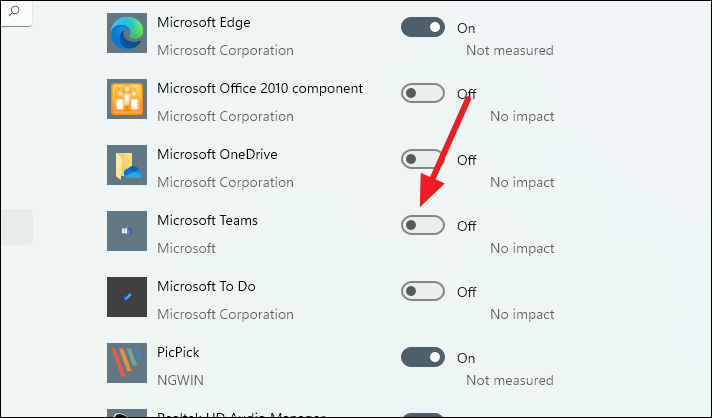The image size is (712, 418).
Task: Click the Realtek HD Audio Manager icon
Action: [x=127, y=413]
